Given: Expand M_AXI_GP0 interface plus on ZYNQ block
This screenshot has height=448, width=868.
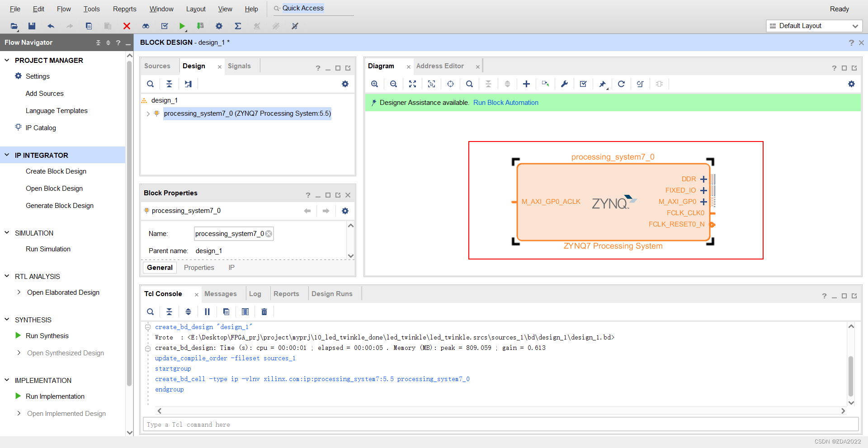Looking at the screenshot, I should click(703, 202).
